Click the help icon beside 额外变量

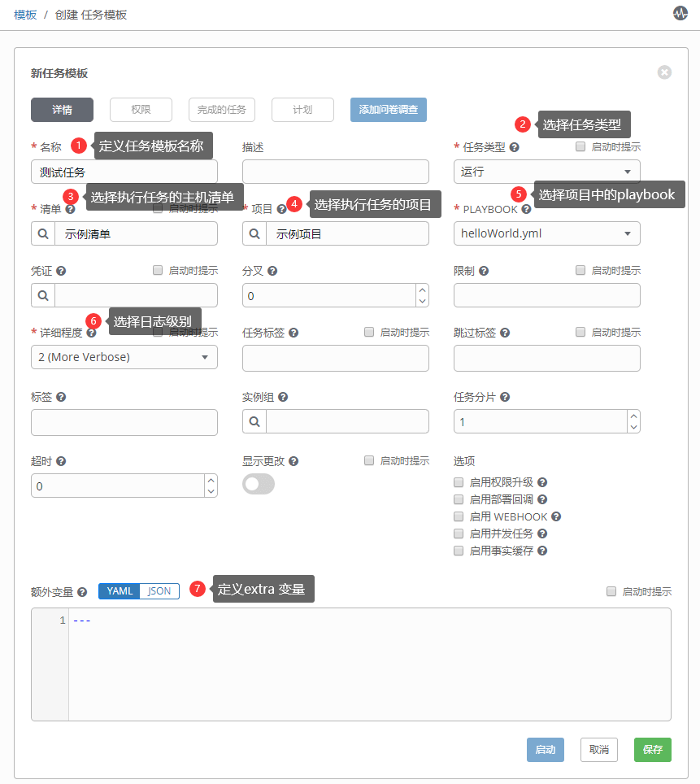(x=82, y=592)
